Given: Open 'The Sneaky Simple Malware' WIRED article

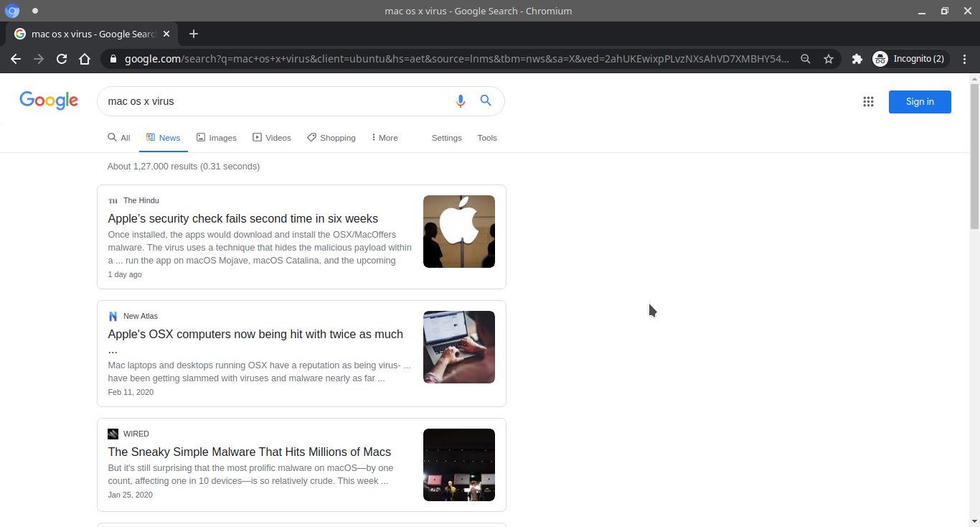Looking at the screenshot, I should tap(250, 452).
